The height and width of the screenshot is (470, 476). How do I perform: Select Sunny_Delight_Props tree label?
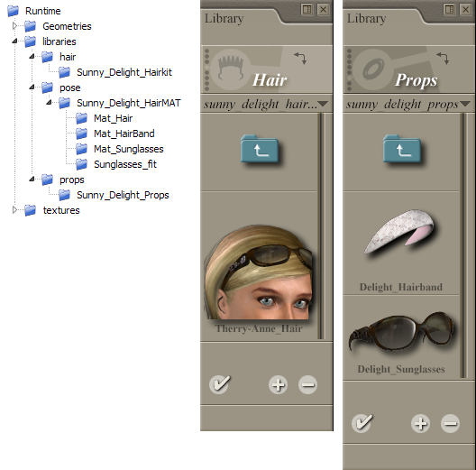coord(123,195)
